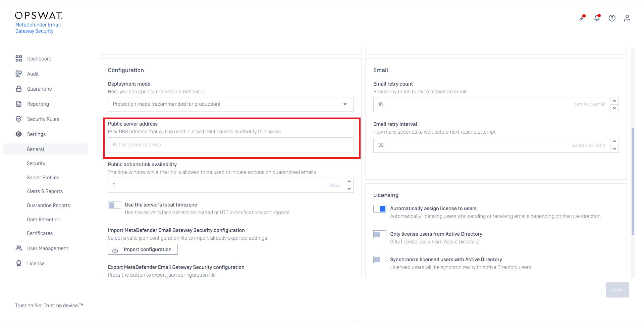The width and height of the screenshot is (644, 321).
Task: Click the Audit icon in sidebar
Action: tap(19, 74)
